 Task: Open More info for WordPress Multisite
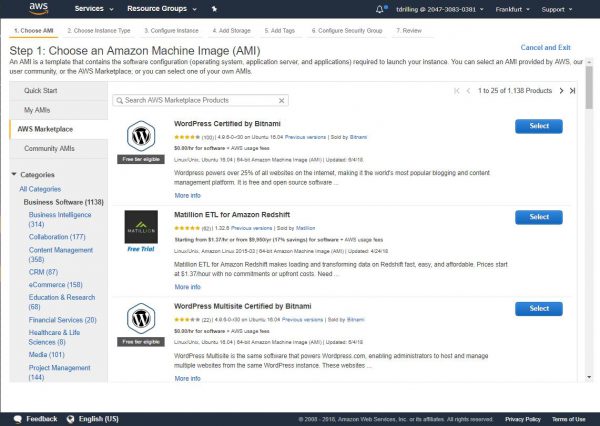[188, 379]
